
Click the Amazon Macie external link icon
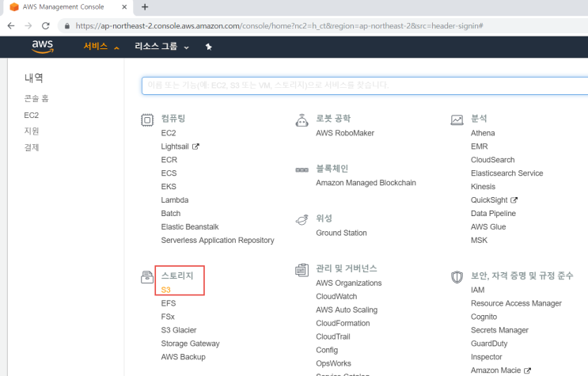tap(527, 370)
